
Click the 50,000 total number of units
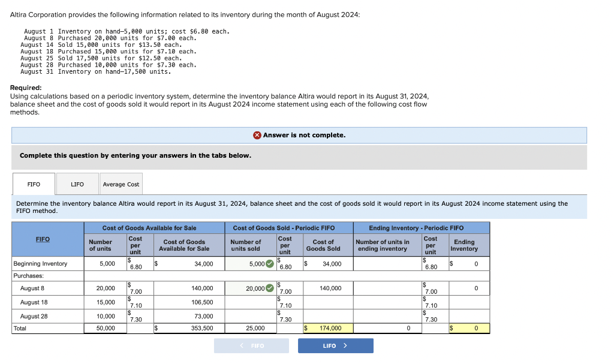(106, 329)
